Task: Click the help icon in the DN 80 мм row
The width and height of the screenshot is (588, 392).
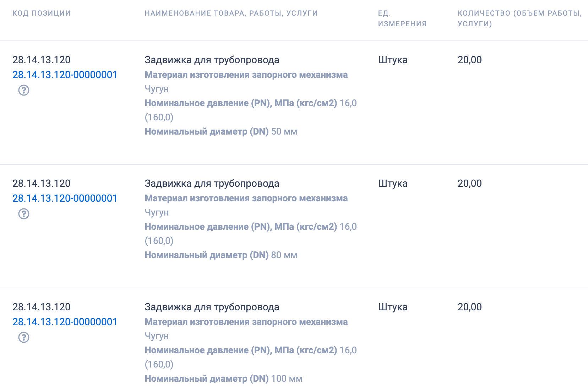Action: pos(24,214)
